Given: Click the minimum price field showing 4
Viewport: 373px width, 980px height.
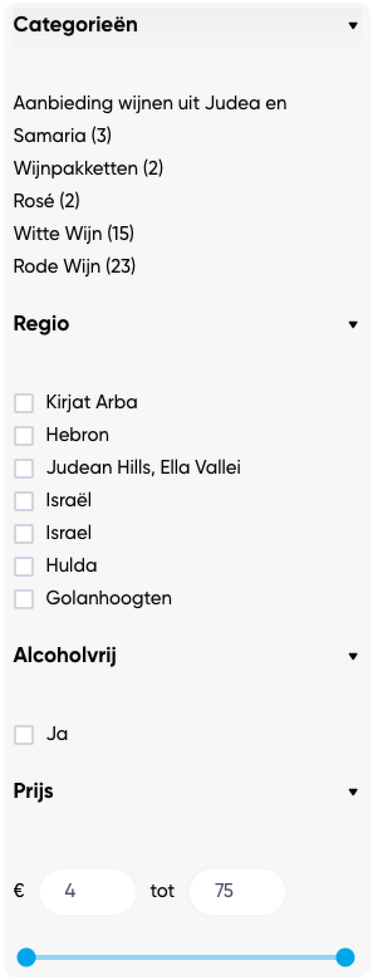Looking at the screenshot, I should (88, 891).
